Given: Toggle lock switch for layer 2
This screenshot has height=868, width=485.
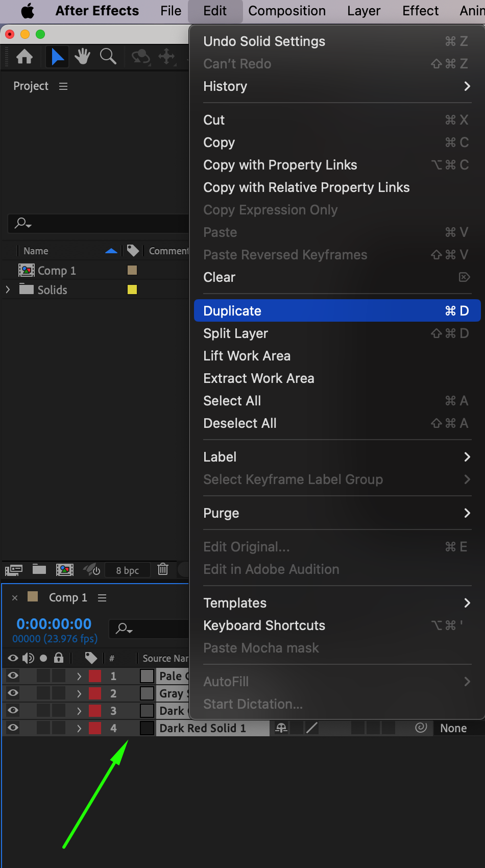Looking at the screenshot, I should (x=59, y=693).
